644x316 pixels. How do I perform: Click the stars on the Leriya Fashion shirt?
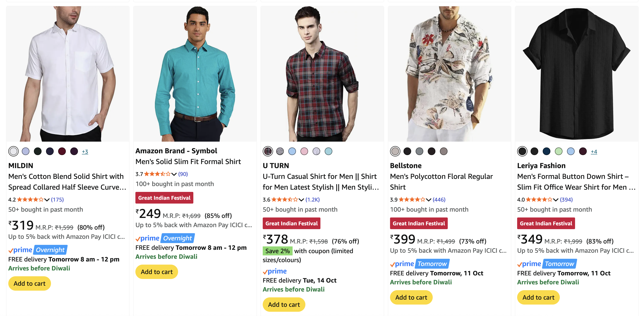coord(539,200)
